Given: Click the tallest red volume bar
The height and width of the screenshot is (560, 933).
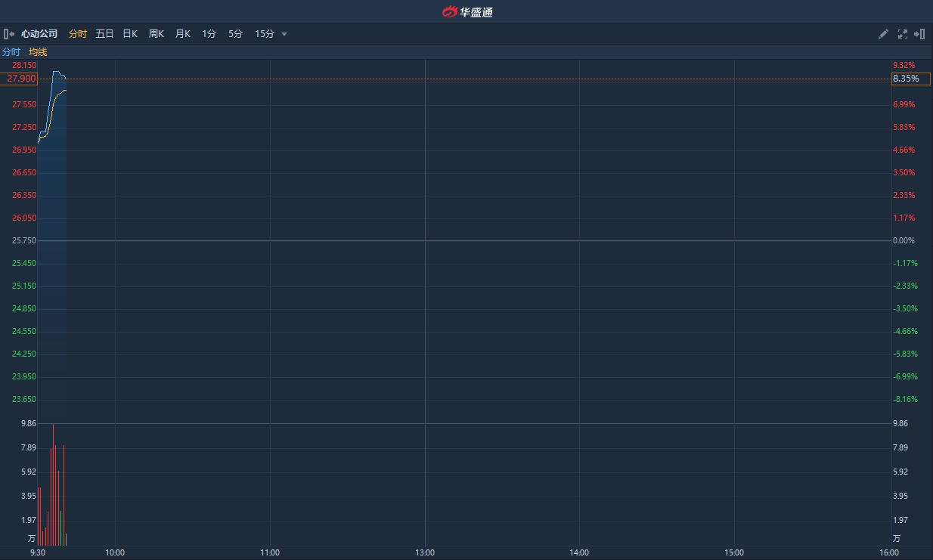Looking at the screenshot, I should [x=53, y=484].
